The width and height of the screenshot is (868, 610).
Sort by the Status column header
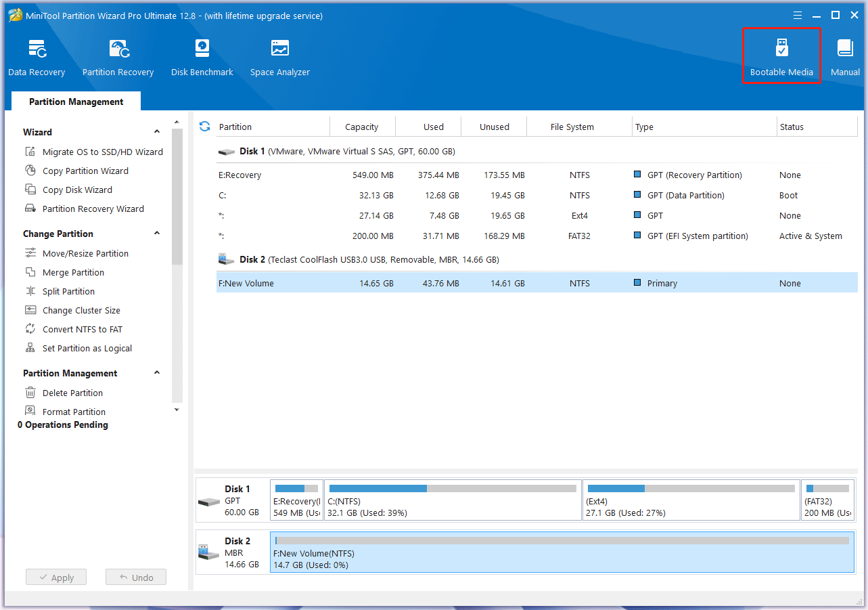[x=817, y=127]
